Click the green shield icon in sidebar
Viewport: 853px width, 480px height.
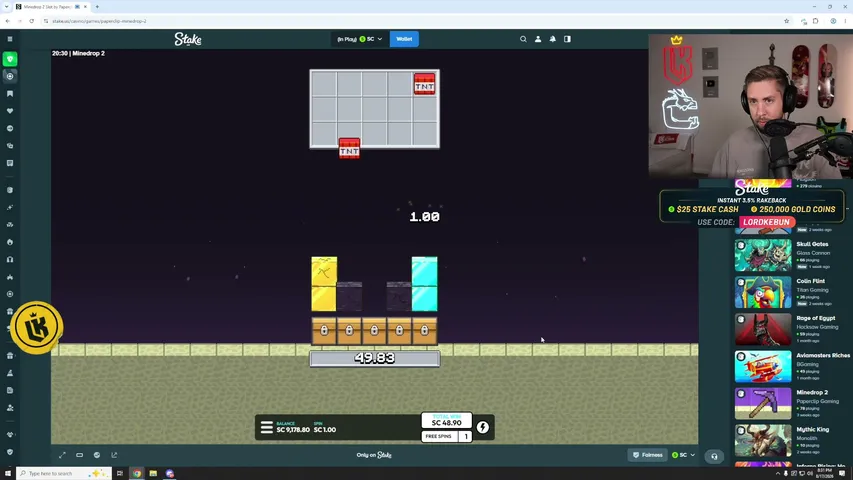click(x=10, y=59)
